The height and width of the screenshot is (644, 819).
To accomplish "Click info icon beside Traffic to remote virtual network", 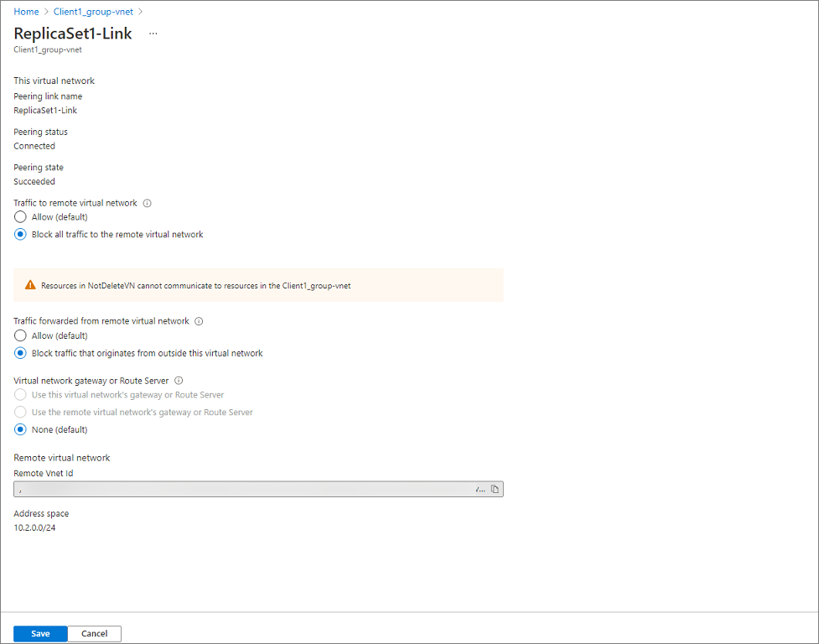I will coord(148,203).
